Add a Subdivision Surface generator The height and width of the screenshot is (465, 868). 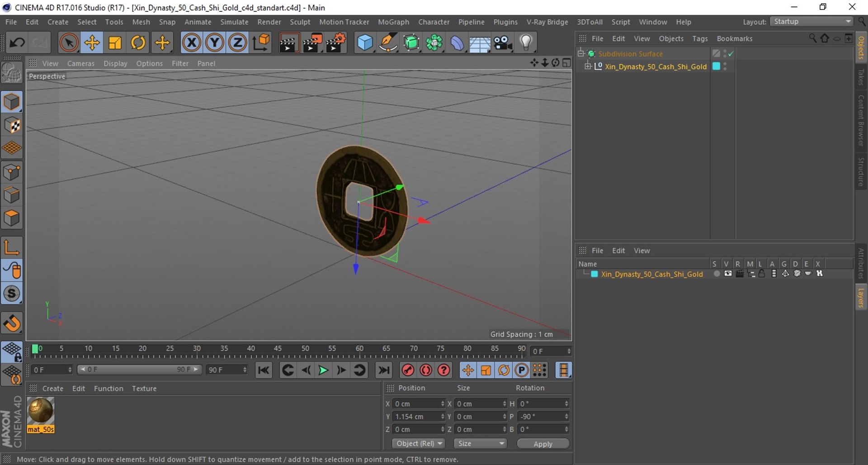click(x=411, y=43)
